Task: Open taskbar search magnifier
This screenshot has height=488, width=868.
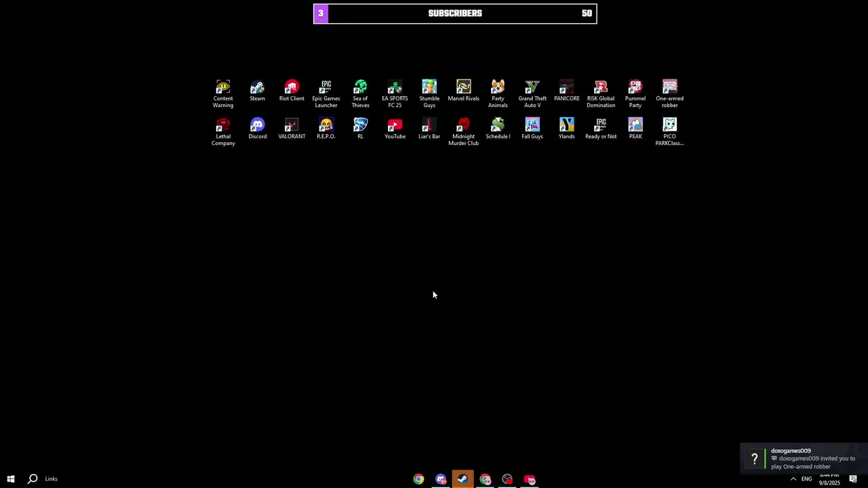Action: click(33, 479)
